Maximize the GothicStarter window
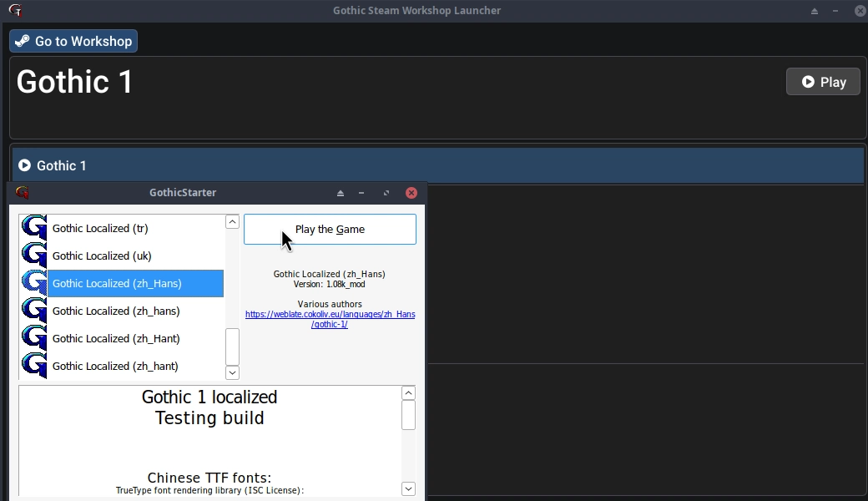Viewport: 868px width, 501px height. 386,193
